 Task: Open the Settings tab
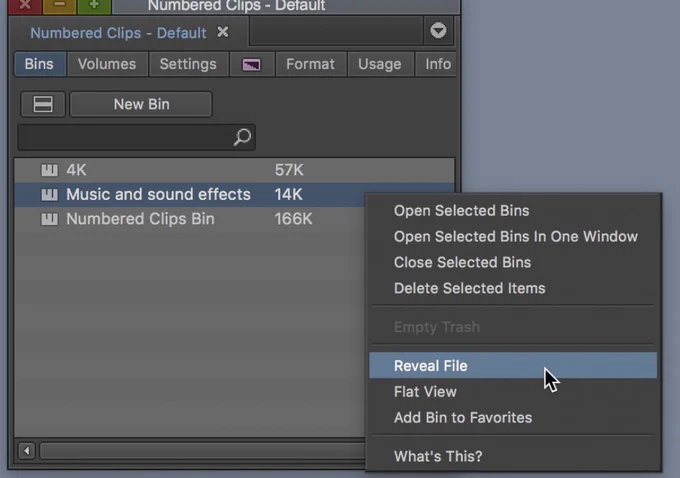[x=188, y=64]
